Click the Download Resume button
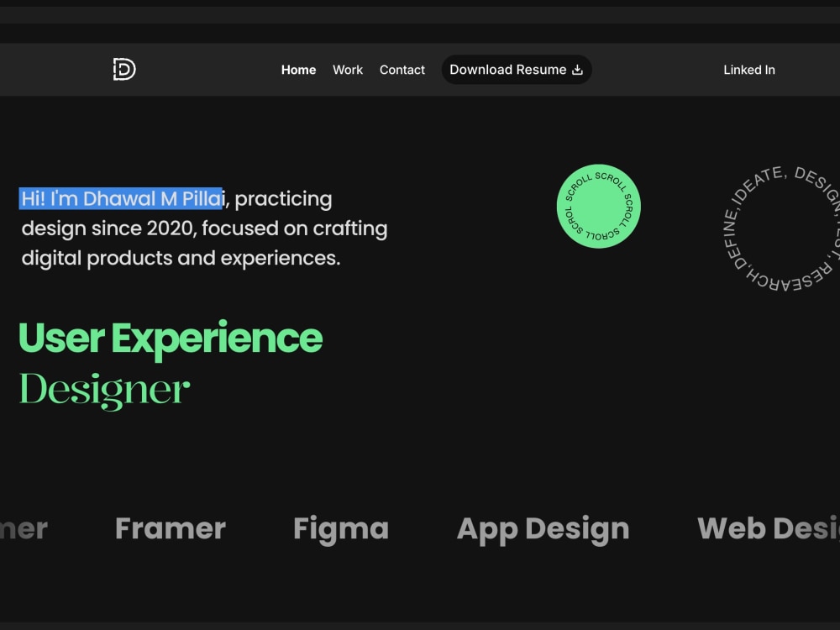Screen dimensions: 840x630 coord(517,70)
